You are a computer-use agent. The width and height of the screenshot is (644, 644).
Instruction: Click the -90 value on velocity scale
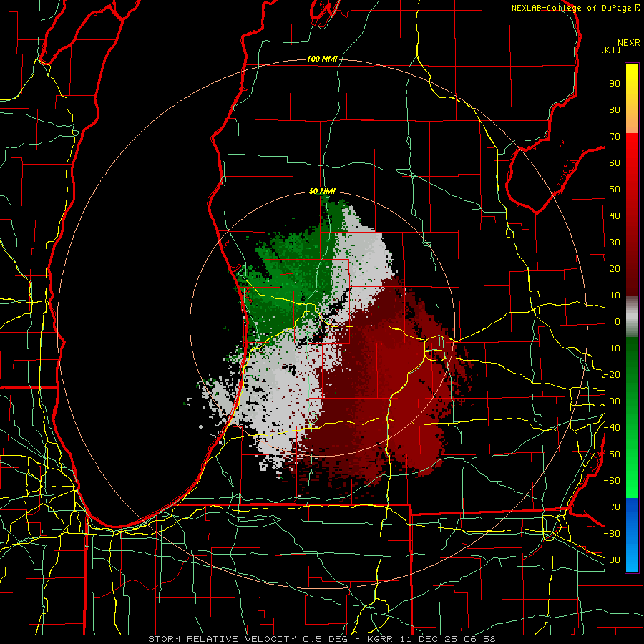[612, 560]
